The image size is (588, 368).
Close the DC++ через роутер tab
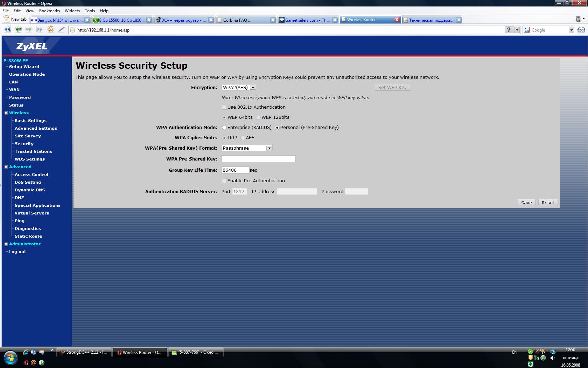[211, 20]
